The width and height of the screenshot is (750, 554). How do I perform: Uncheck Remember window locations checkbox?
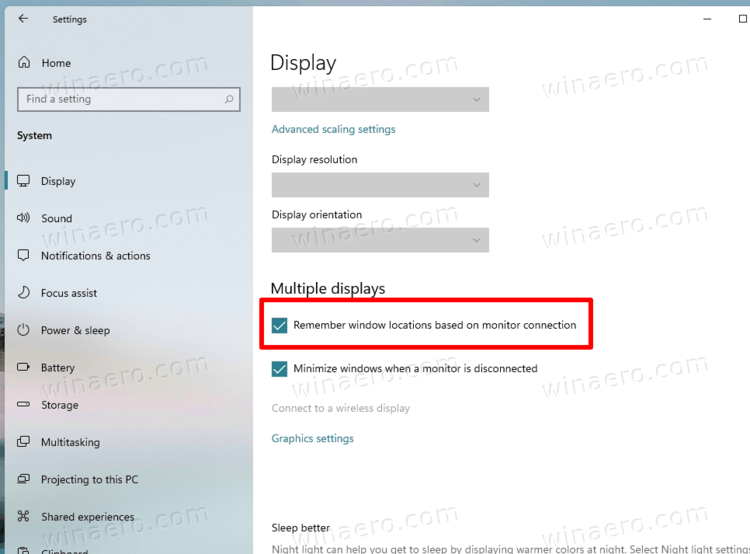point(280,325)
